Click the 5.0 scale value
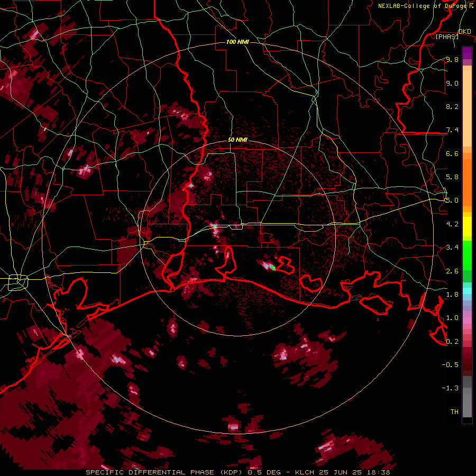 [452, 200]
